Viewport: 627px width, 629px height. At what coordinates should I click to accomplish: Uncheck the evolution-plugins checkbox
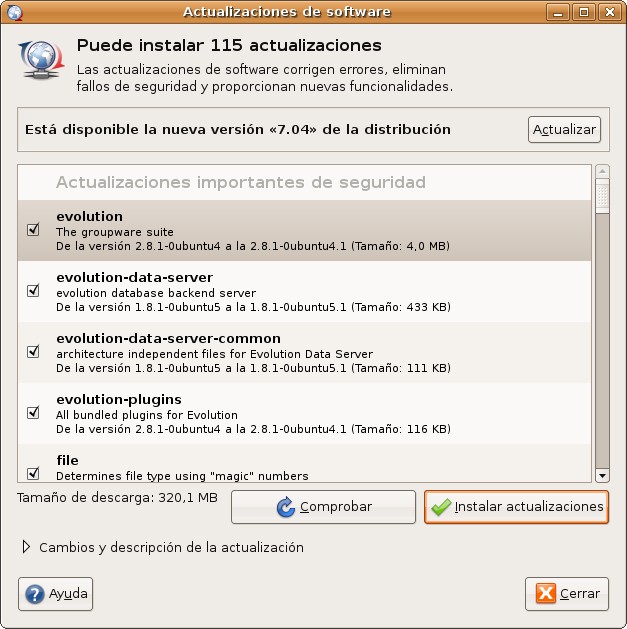33,412
